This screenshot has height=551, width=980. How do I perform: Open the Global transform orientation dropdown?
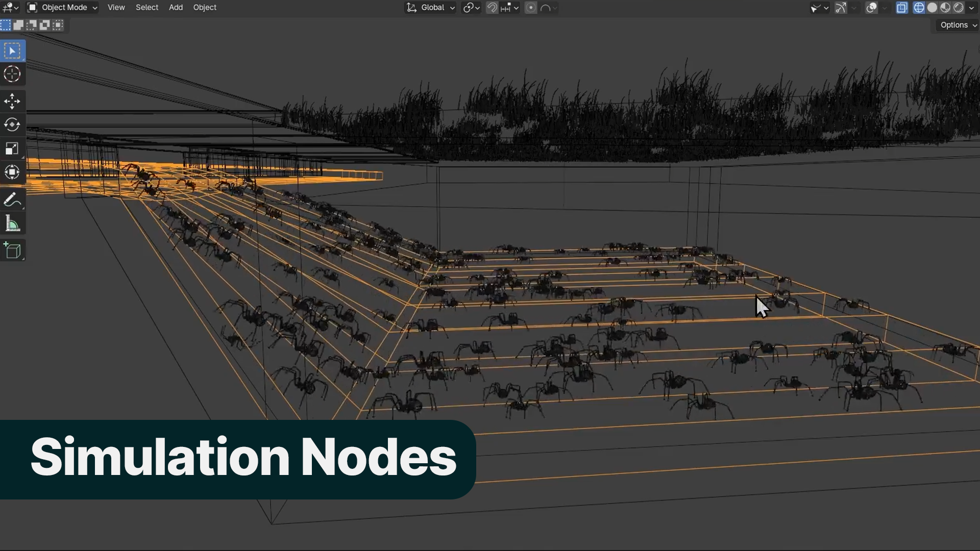(431, 8)
